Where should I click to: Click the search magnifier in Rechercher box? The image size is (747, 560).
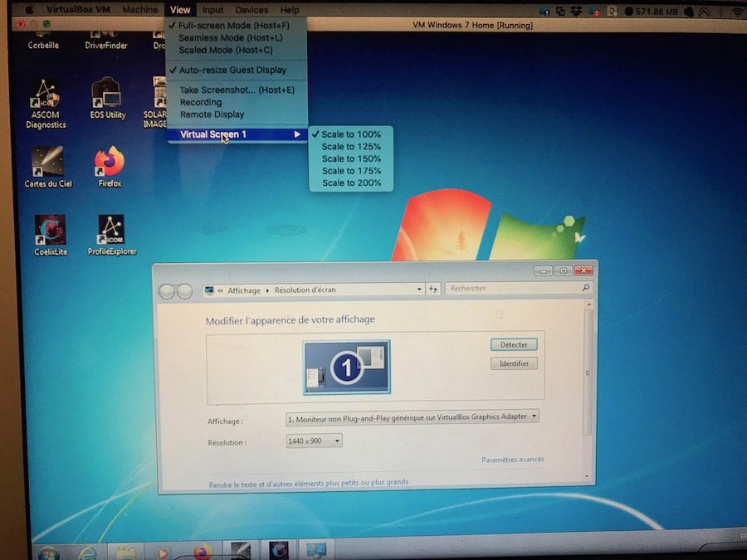585,288
